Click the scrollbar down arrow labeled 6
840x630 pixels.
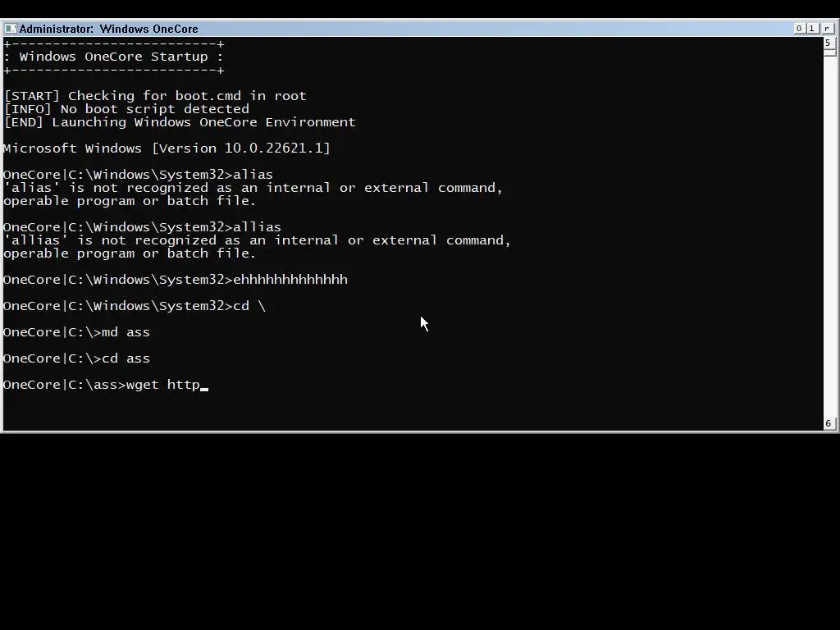pos(829,423)
